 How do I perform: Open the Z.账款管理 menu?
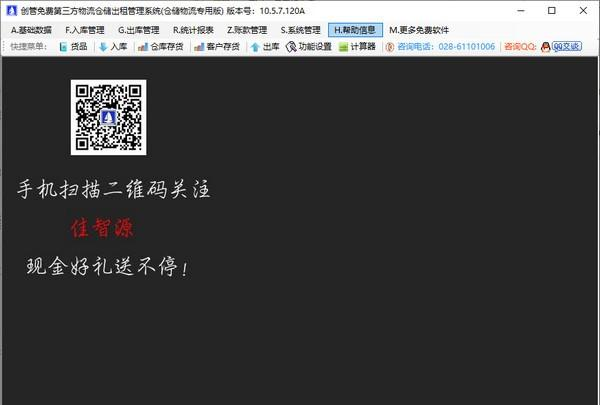(x=247, y=30)
